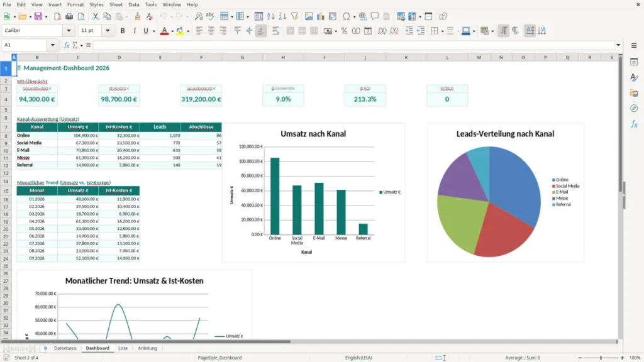Viewport: 644px width, 362px height.
Task: Toggle Wrap Text
Action: [x=275, y=31]
